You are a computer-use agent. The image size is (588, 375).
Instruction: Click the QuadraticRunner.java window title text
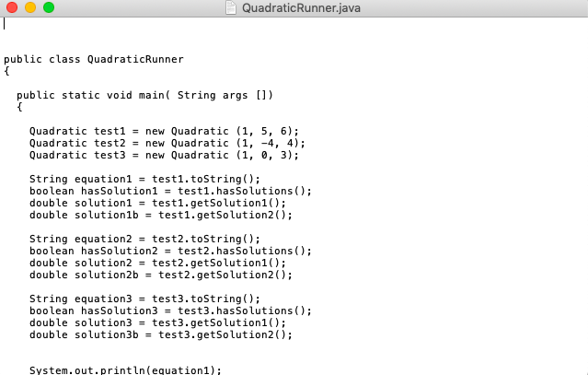(x=301, y=8)
